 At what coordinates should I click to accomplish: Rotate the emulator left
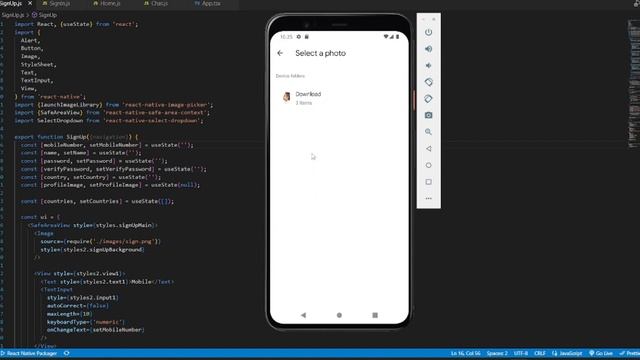428,82
